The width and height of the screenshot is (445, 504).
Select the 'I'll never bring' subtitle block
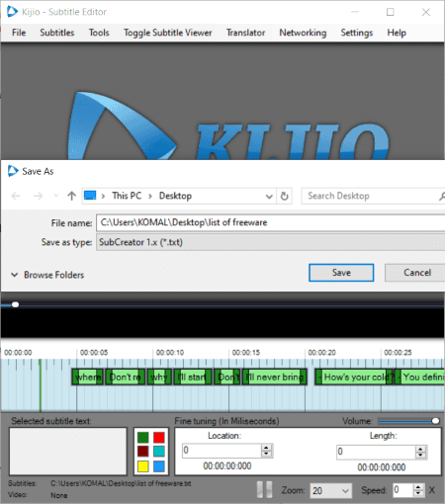(x=275, y=377)
